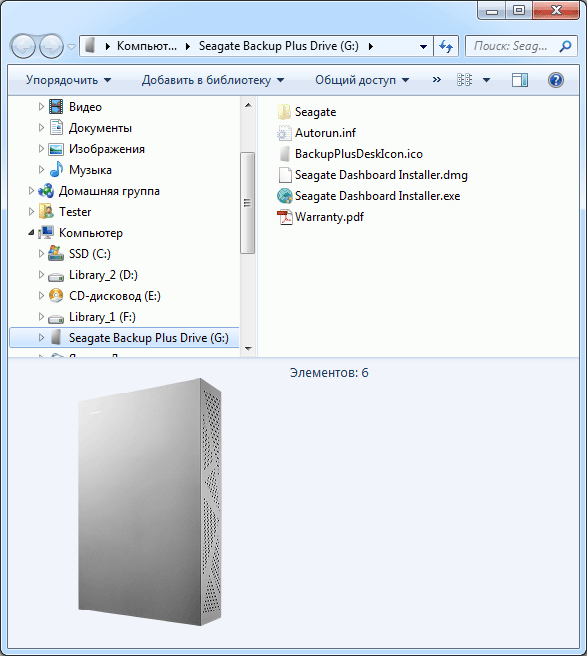Show more toolbar commands via double chevron
The image size is (587, 656).
point(436,79)
